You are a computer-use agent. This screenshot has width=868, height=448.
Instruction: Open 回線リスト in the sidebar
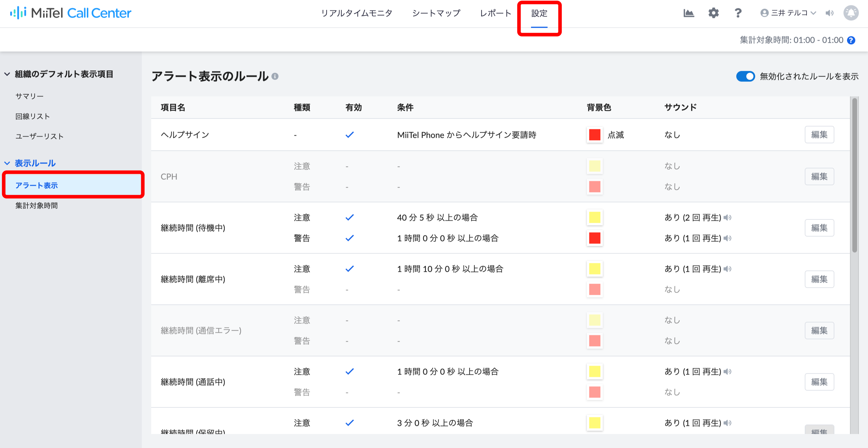pos(32,117)
